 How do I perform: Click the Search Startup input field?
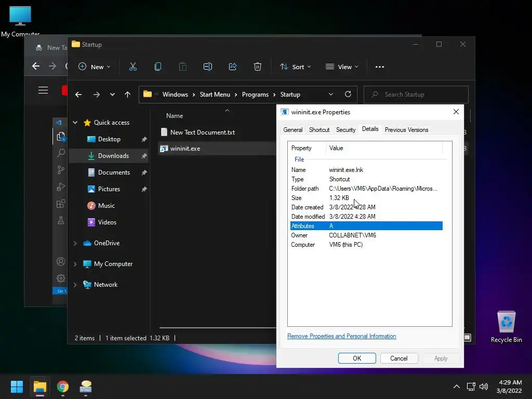[x=416, y=95]
